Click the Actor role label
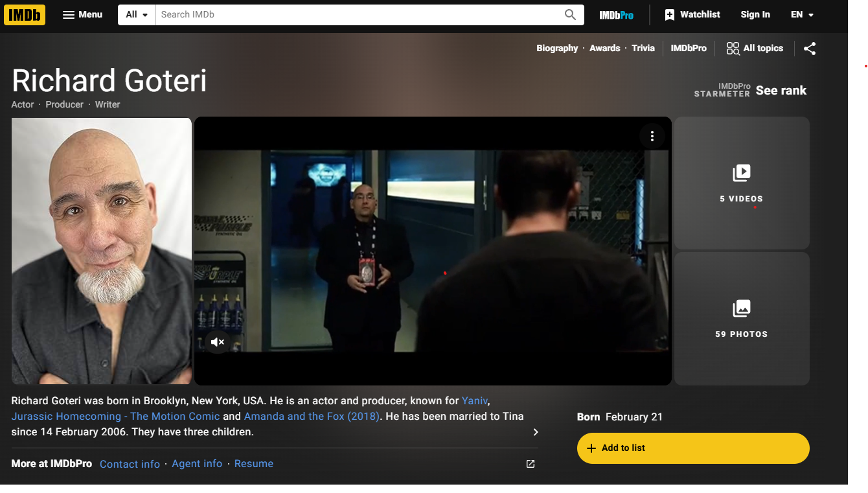This screenshot has width=868, height=493. (x=23, y=104)
